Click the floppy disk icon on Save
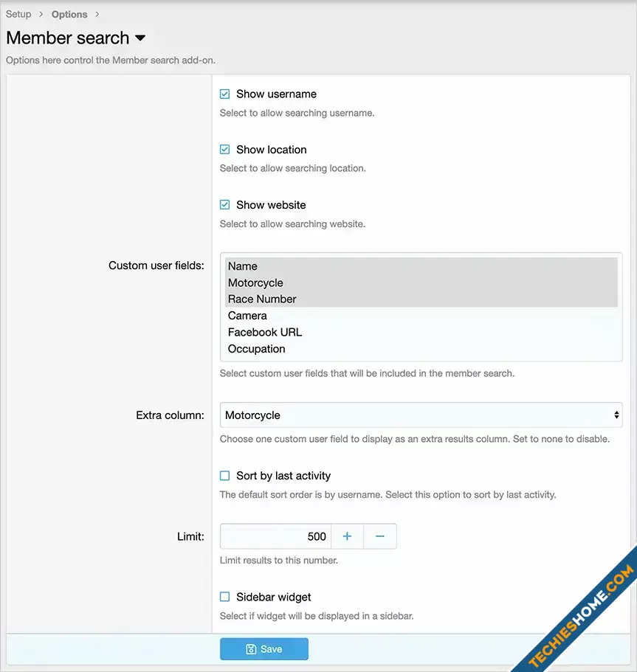Screen dimensions: 637x672 [x=251, y=649]
